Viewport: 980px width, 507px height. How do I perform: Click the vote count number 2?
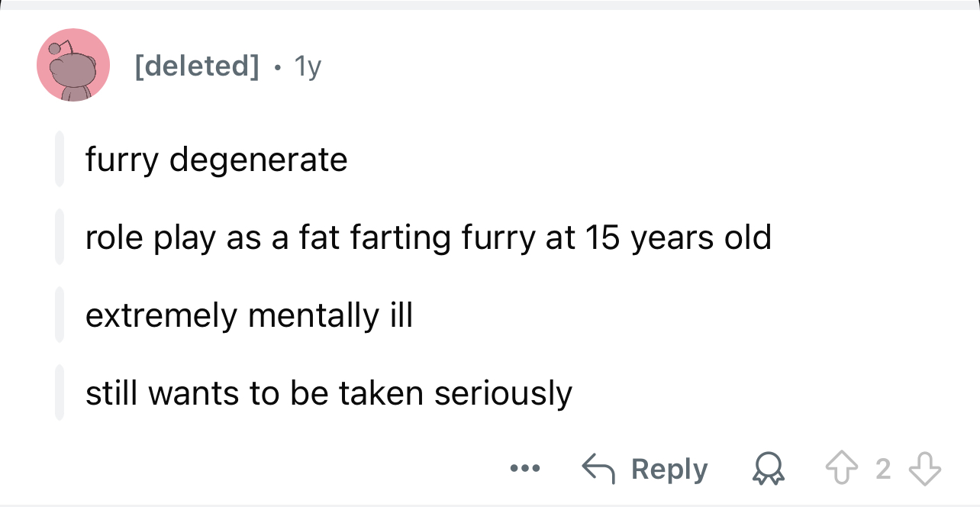click(883, 469)
